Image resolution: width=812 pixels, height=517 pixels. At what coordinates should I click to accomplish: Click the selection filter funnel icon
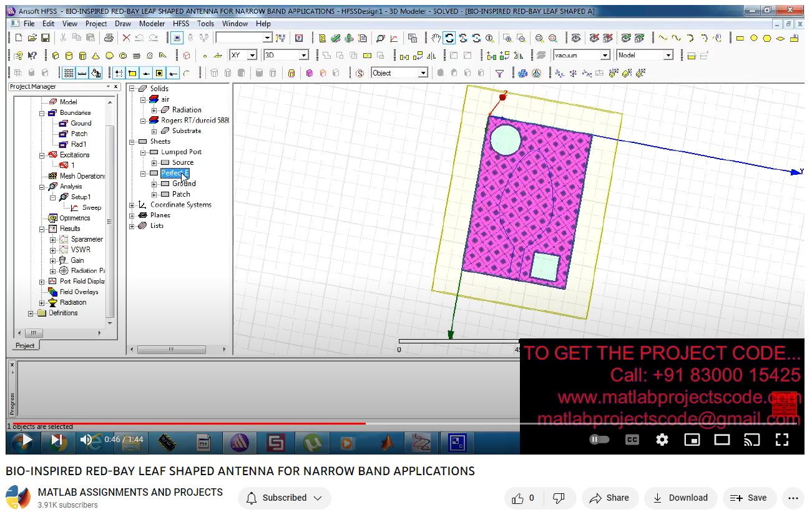(x=499, y=73)
